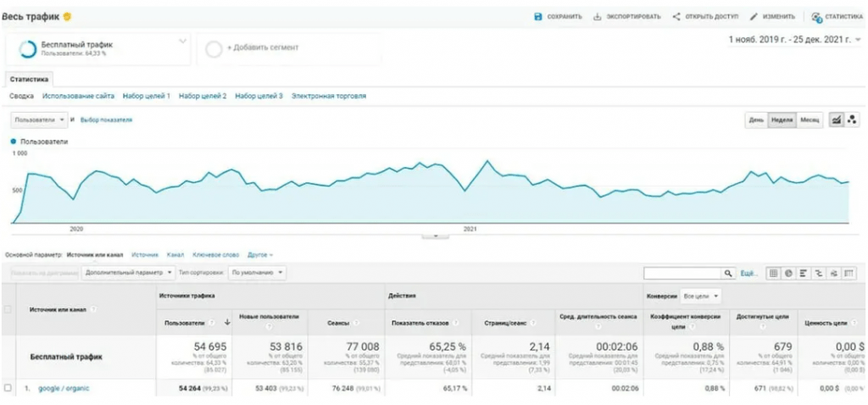Switch to Набор целей 1 view
Viewport: 868px width, 405px height.
pos(147,97)
